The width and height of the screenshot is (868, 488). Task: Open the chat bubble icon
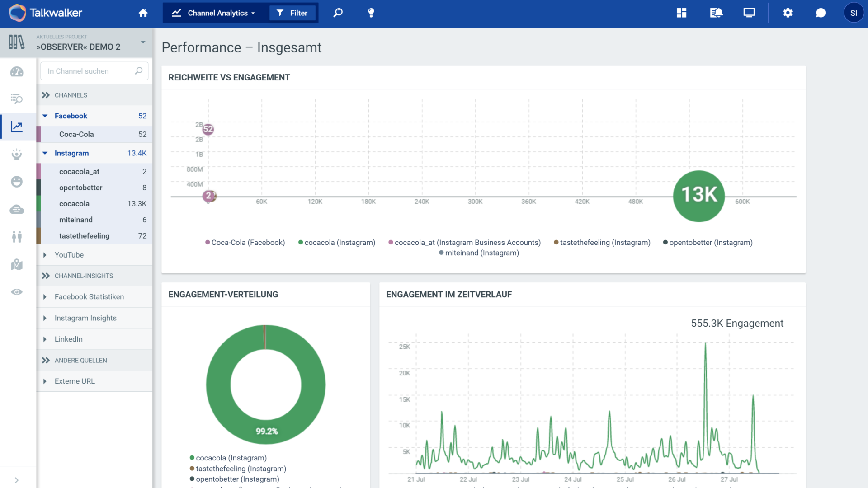[x=821, y=13]
